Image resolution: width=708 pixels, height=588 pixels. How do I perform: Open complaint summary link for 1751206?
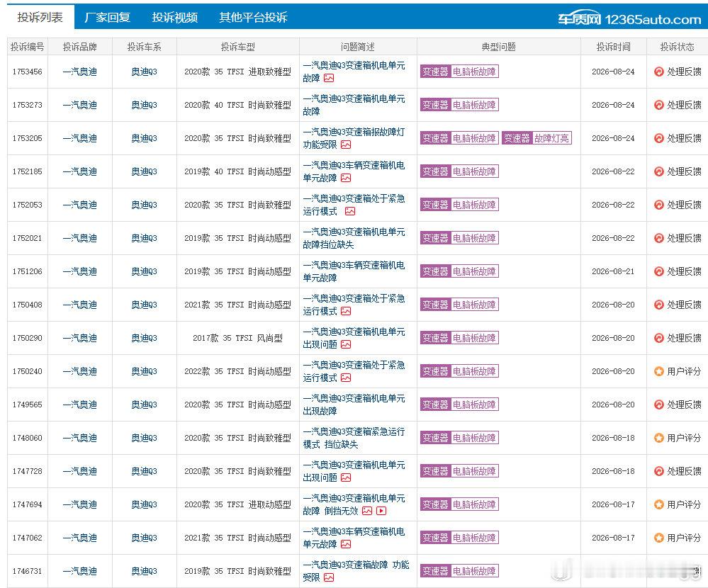pyautogui.click(x=354, y=271)
